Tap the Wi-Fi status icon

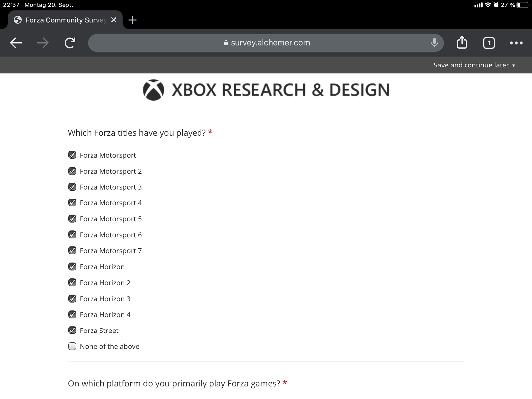pyautogui.click(x=488, y=5)
